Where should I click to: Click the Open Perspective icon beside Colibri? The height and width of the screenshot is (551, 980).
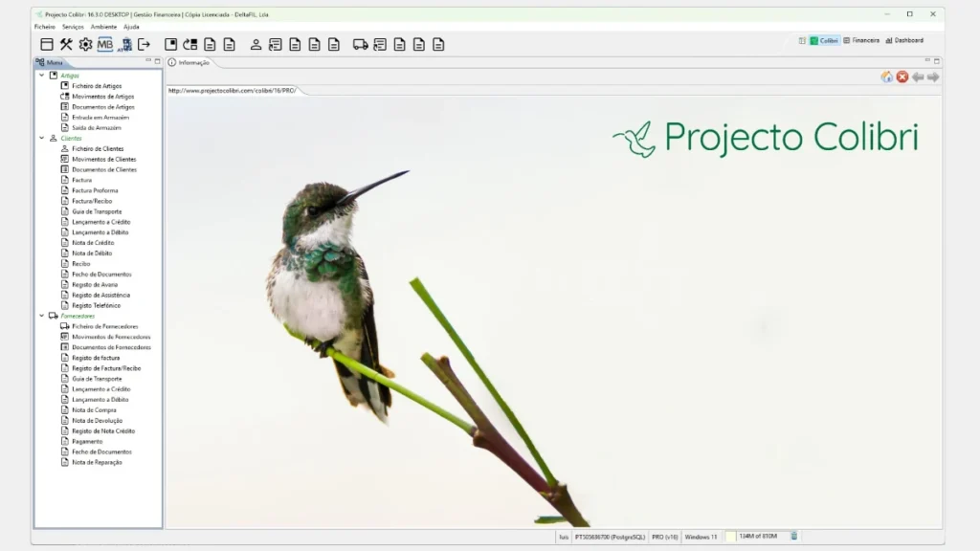click(802, 40)
